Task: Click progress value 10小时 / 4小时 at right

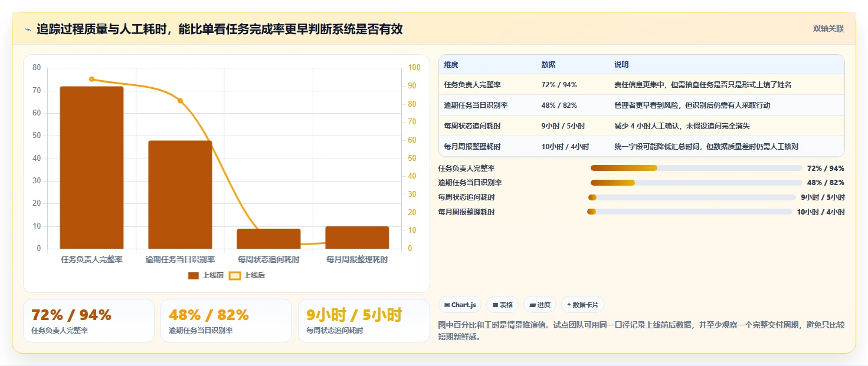Action: pos(821,212)
